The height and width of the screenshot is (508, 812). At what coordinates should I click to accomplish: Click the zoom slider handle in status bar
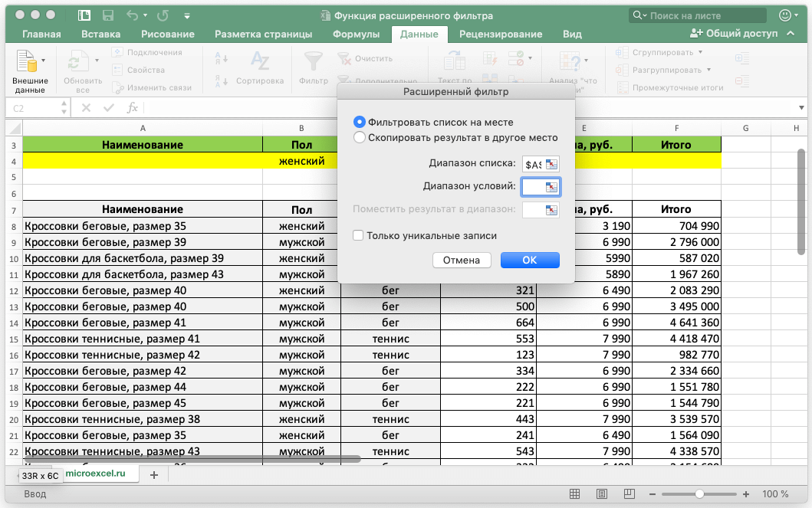click(699, 494)
